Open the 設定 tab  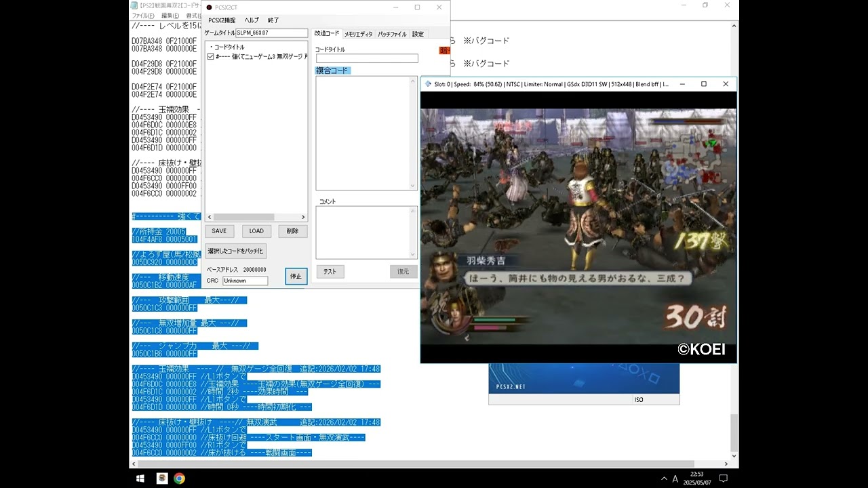tap(418, 34)
